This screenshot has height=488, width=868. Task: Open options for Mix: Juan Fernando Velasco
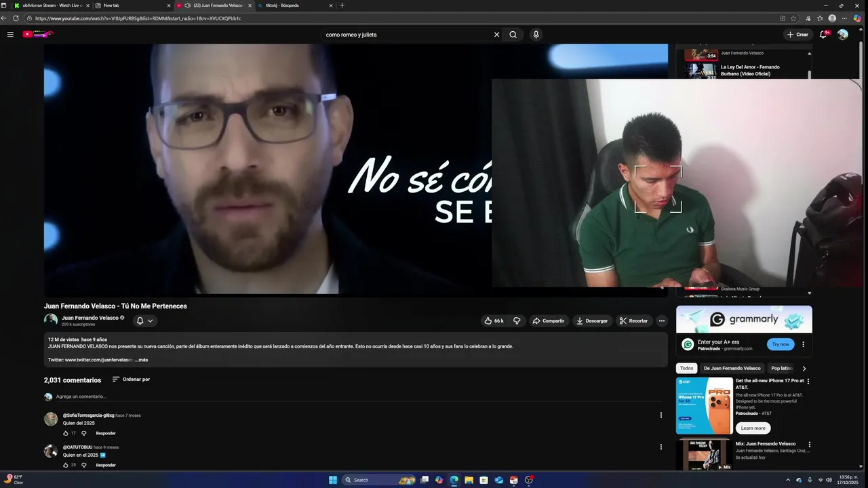809,445
